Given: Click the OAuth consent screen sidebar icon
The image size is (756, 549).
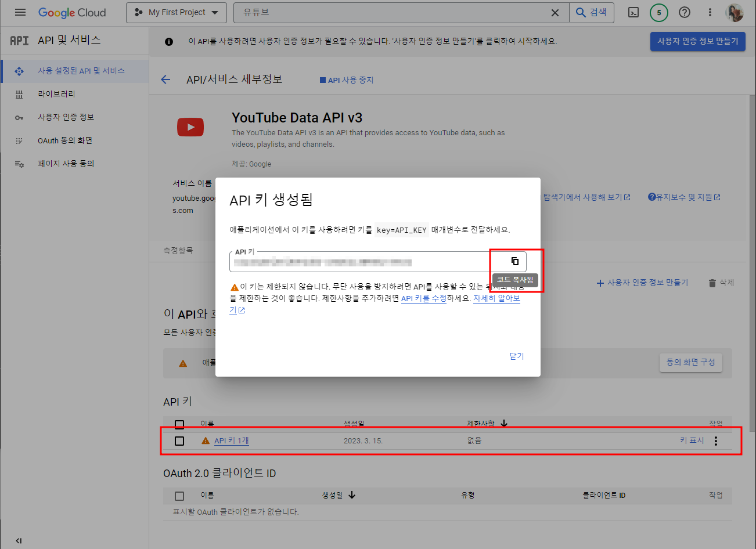Looking at the screenshot, I should click(19, 140).
